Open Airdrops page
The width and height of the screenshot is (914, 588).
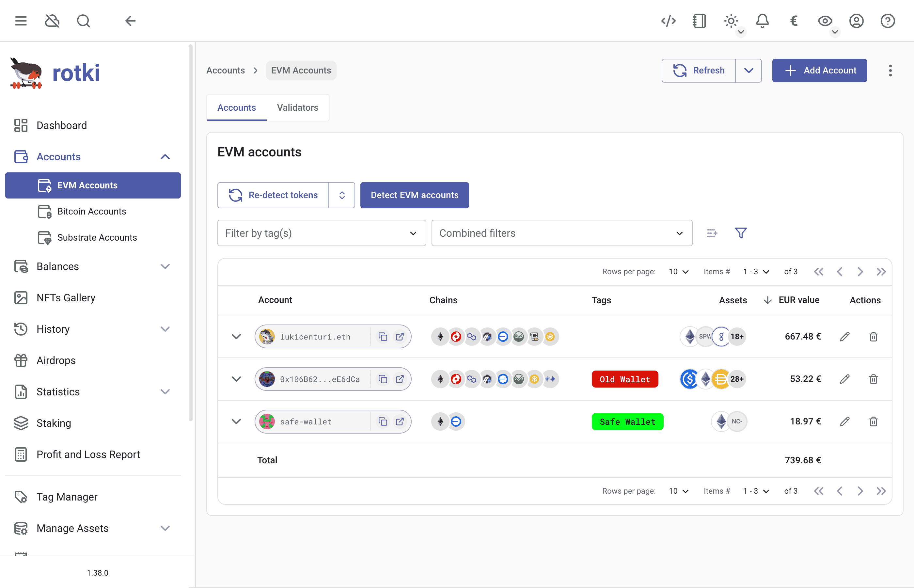point(93,360)
